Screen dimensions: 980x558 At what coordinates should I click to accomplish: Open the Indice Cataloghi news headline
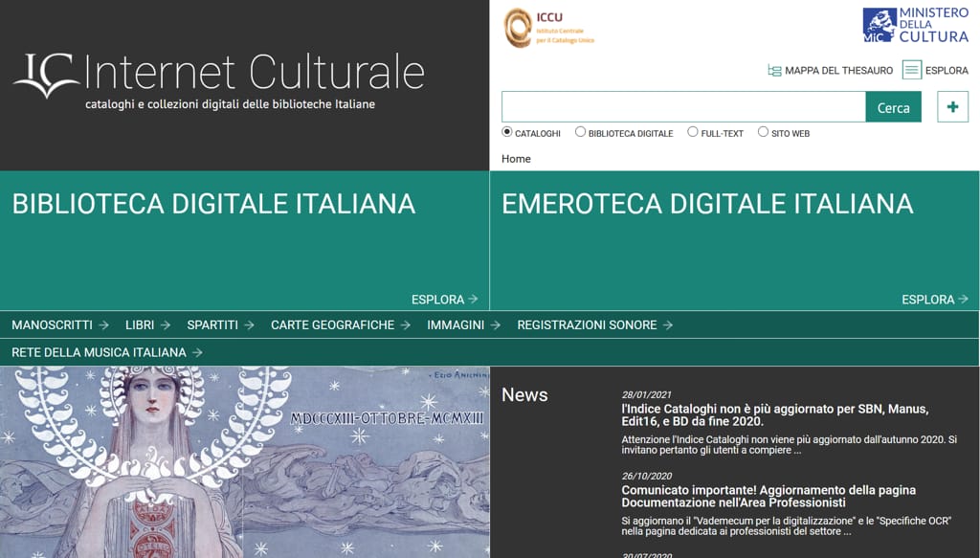tap(775, 414)
